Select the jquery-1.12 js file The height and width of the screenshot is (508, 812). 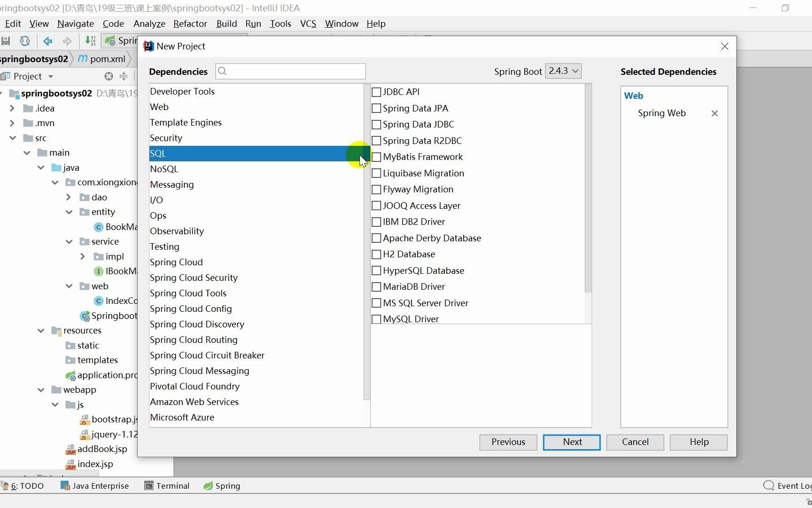pos(109,434)
